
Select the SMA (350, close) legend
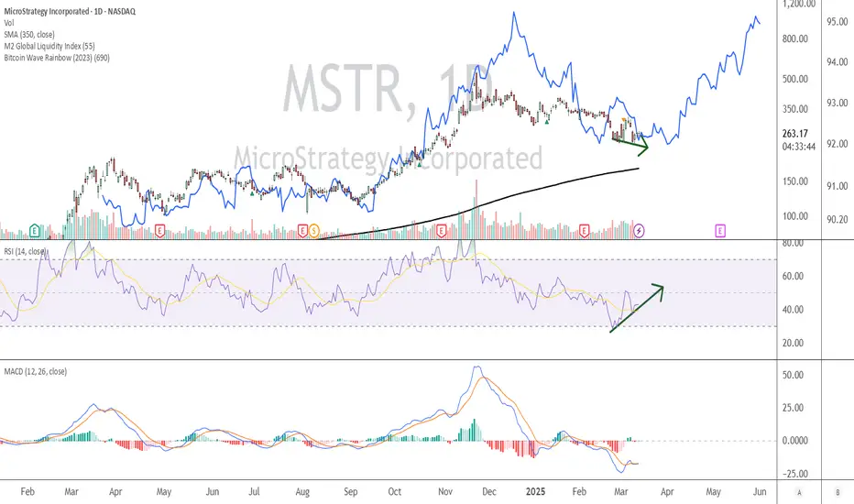pyautogui.click(x=29, y=34)
